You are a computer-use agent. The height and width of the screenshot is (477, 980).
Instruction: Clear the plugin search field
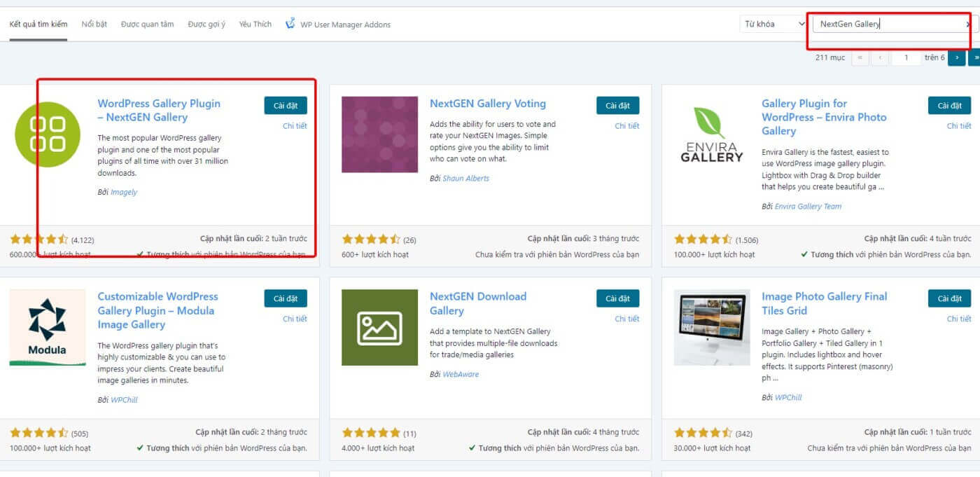pyautogui.click(x=969, y=24)
